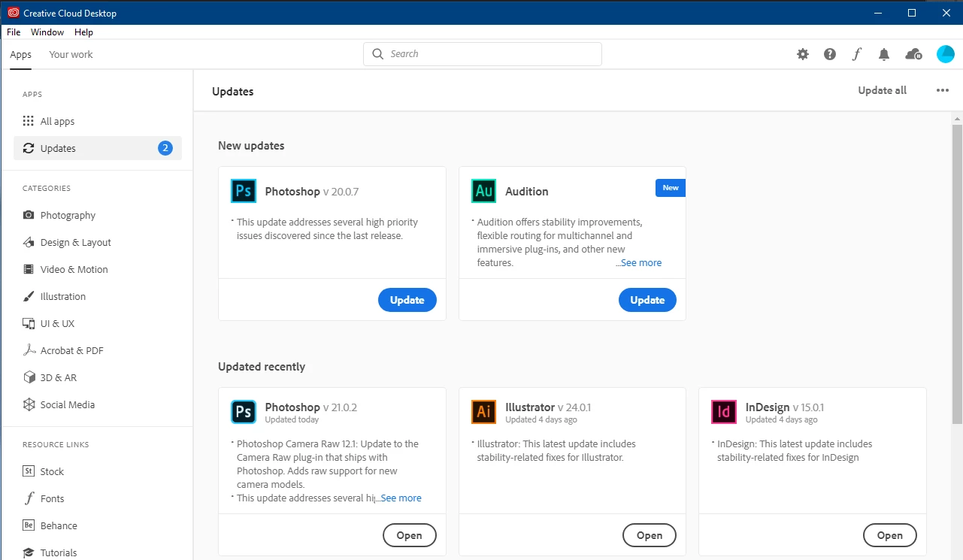963x560 pixels.
Task: Click the Illustrator v 24.0.1 title text
Action: (x=548, y=407)
